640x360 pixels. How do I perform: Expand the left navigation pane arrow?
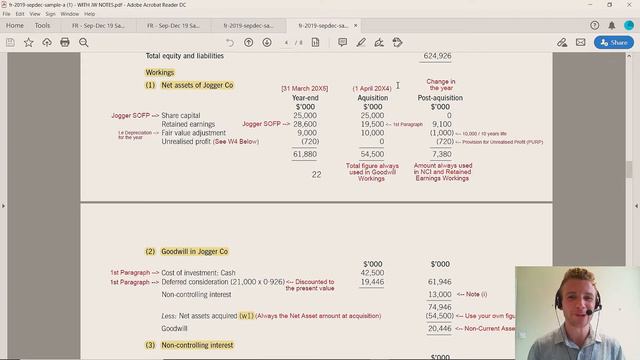[x=3, y=206]
